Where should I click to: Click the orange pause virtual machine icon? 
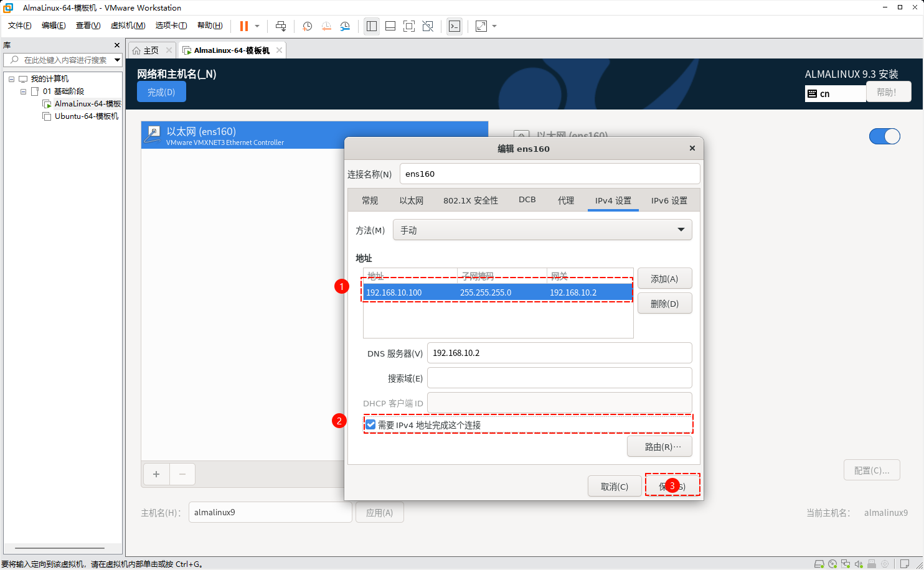pyautogui.click(x=244, y=26)
